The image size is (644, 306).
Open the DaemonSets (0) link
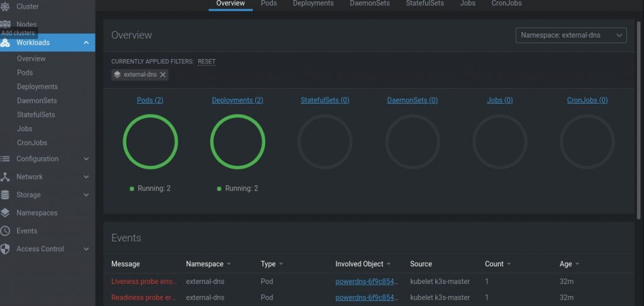pos(413,100)
